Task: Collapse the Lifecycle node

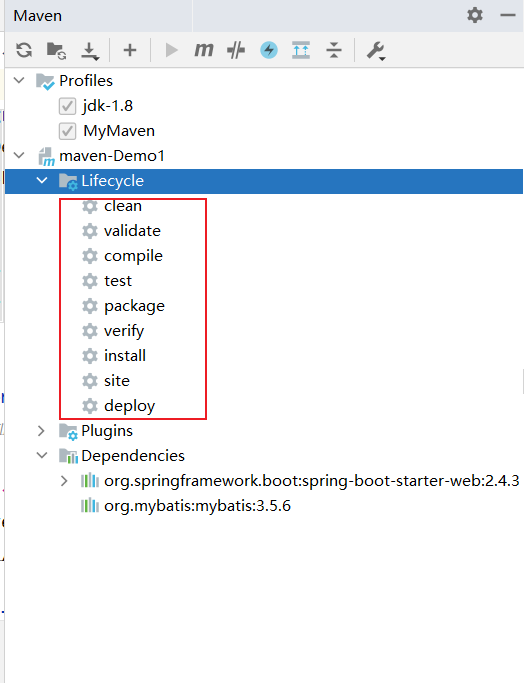Action: 42,180
